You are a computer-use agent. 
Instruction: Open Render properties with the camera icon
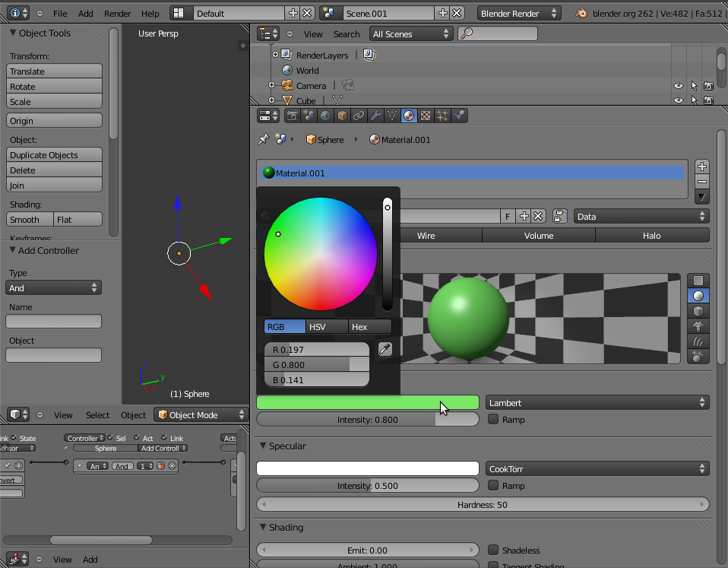pyautogui.click(x=293, y=116)
